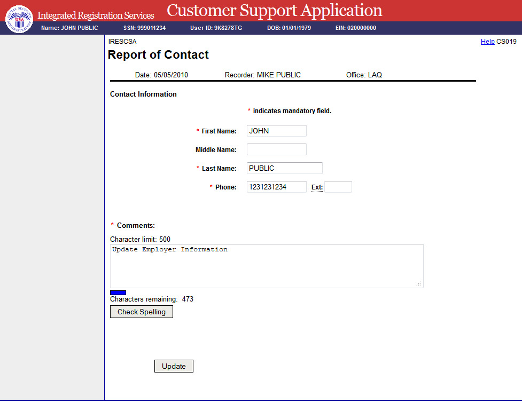Click the Social Security Administration seal logo
522x420 pixels.
point(19,19)
